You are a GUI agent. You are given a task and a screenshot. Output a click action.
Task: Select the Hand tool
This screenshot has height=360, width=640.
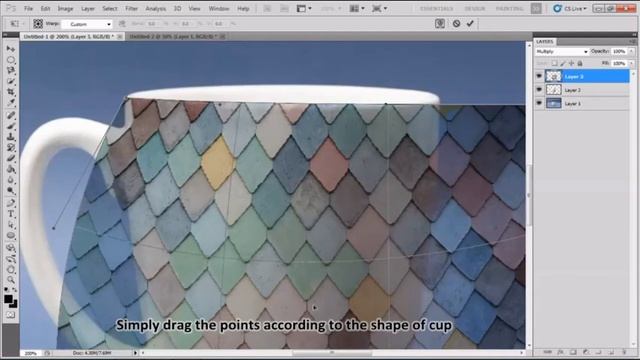(x=11, y=269)
